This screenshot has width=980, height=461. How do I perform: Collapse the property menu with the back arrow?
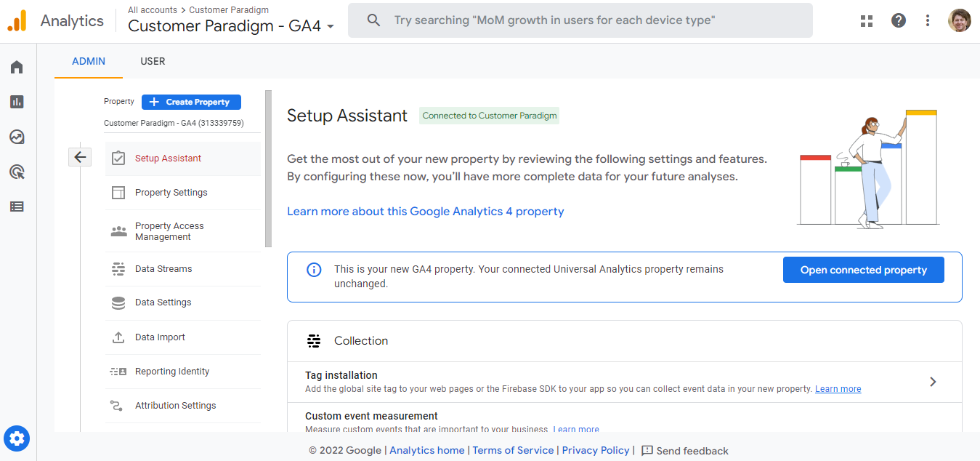click(80, 156)
